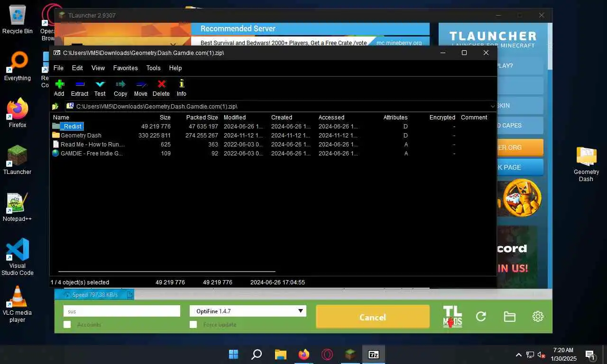607x364 pixels.
Task: Open the OptiFine 1.4.7 version dropdown
Action: click(248, 311)
